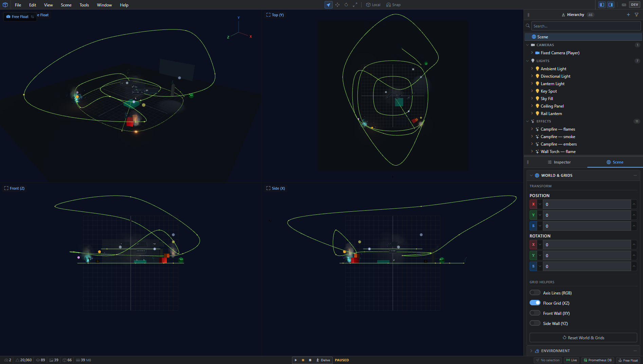
Task: Click Position Z value field
Action: [x=587, y=226]
